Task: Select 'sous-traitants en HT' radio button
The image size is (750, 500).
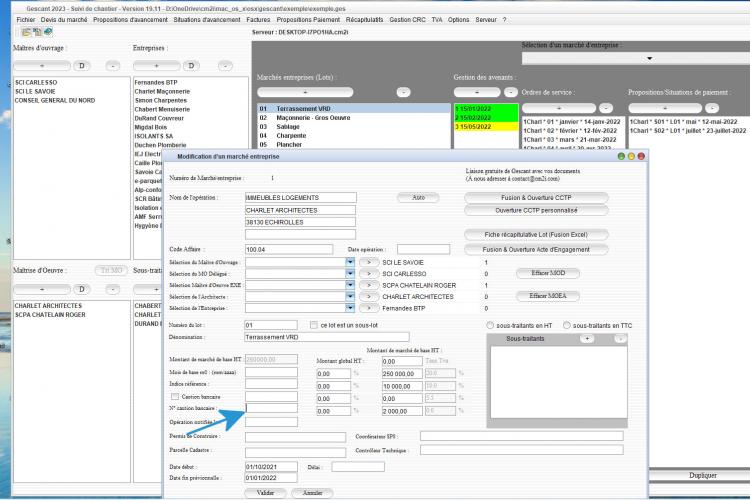Action: [x=490, y=325]
